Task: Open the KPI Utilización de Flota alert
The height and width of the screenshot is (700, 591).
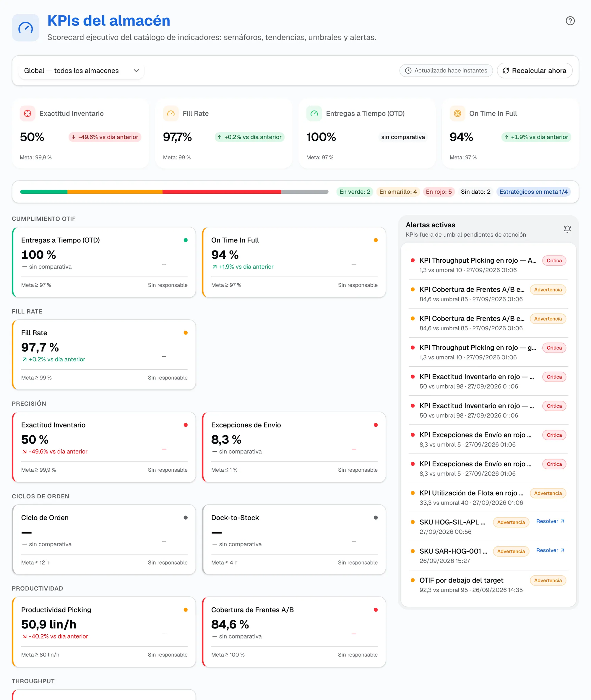Action: click(488, 497)
